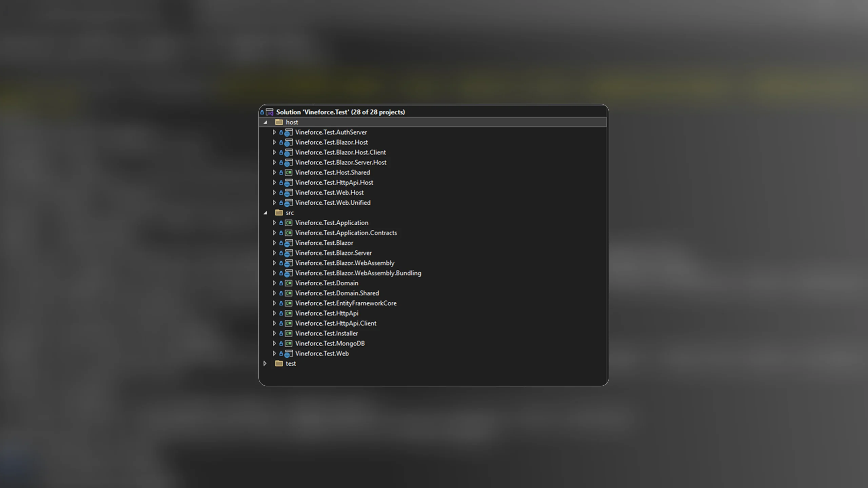Select Vineforce.Test.Application.Contracts project
868x488 pixels.
(346, 233)
